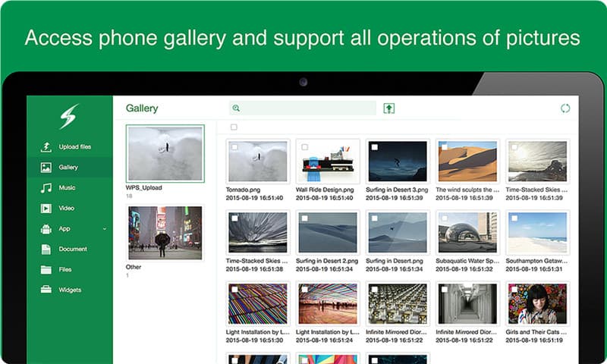The width and height of the screenshot is (607, 364).
Task: Select Gallery in the sidebar
Action: pyautogui.click(x=70, y=168)
